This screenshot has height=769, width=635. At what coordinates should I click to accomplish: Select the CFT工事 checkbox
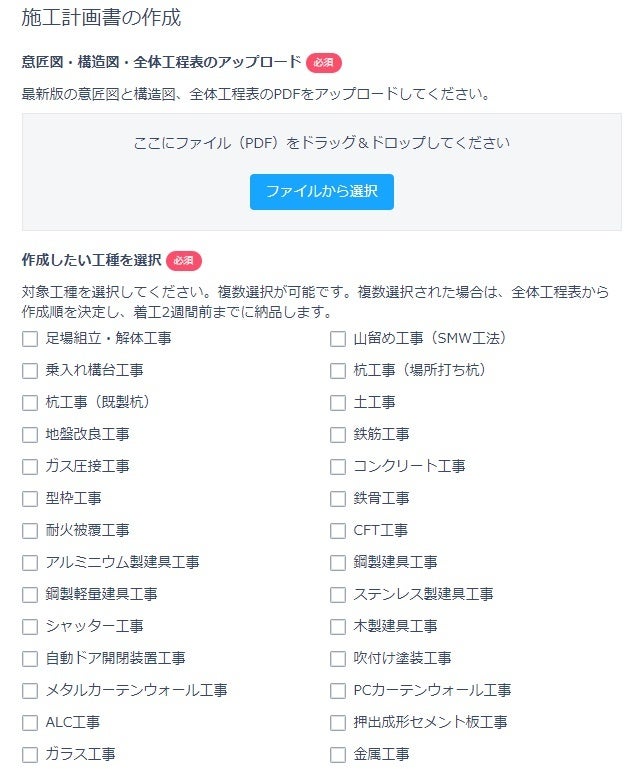pyautogui.click(x=338, y=531)
